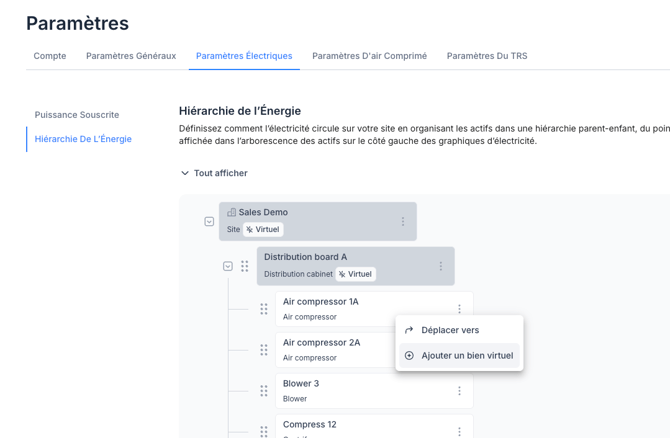
Task: Choose Déplacer vers from the context menu
Action: (x=449, y=330)
